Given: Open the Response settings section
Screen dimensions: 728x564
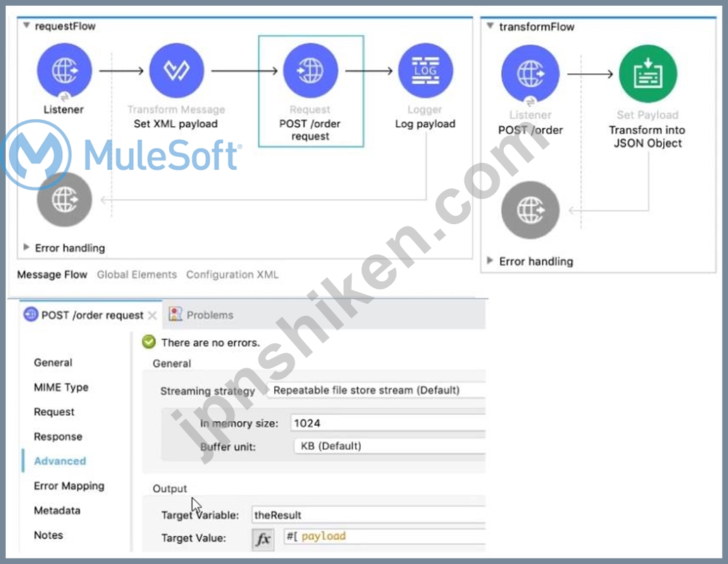Looking at the screenshot, I should [58, 436].
